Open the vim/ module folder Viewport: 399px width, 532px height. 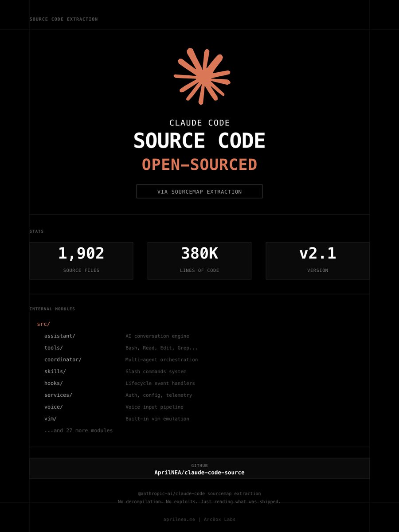point(51,419)
